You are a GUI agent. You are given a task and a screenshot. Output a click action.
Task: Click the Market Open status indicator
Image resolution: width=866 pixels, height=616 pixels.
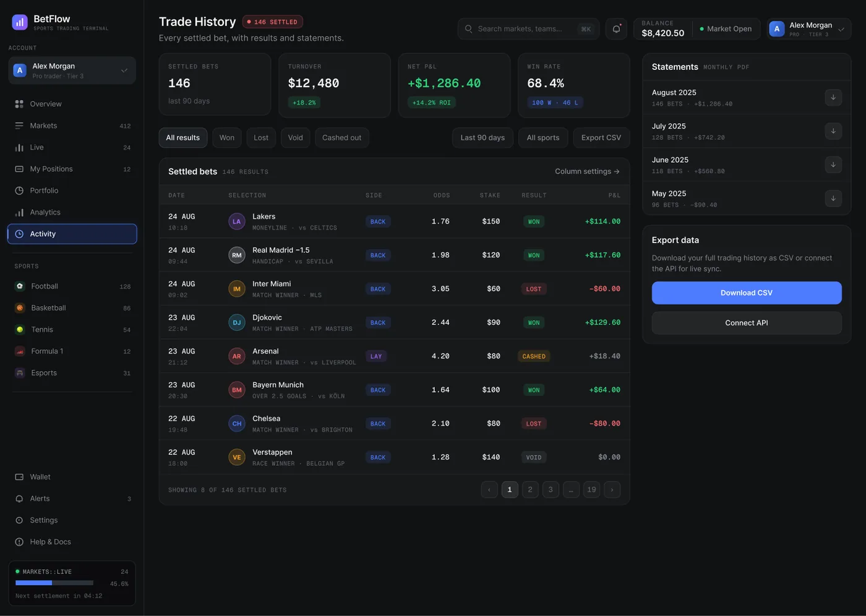click(x=726, y=29)
